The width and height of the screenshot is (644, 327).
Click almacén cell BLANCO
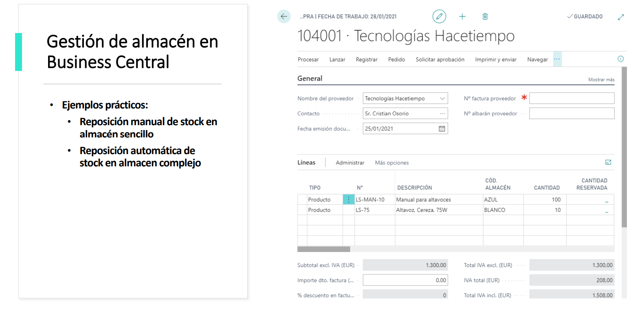pyautogui.click(x=503, y=210)
